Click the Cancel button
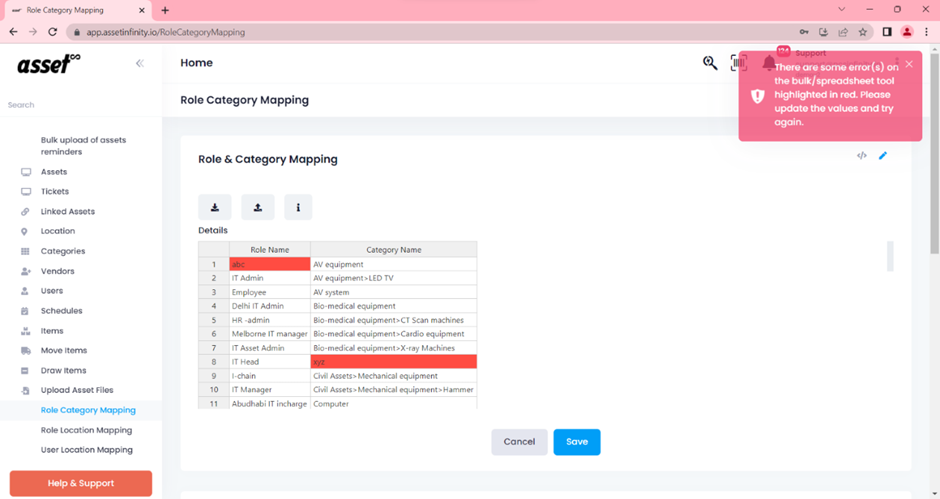 (x=519, y=442)
